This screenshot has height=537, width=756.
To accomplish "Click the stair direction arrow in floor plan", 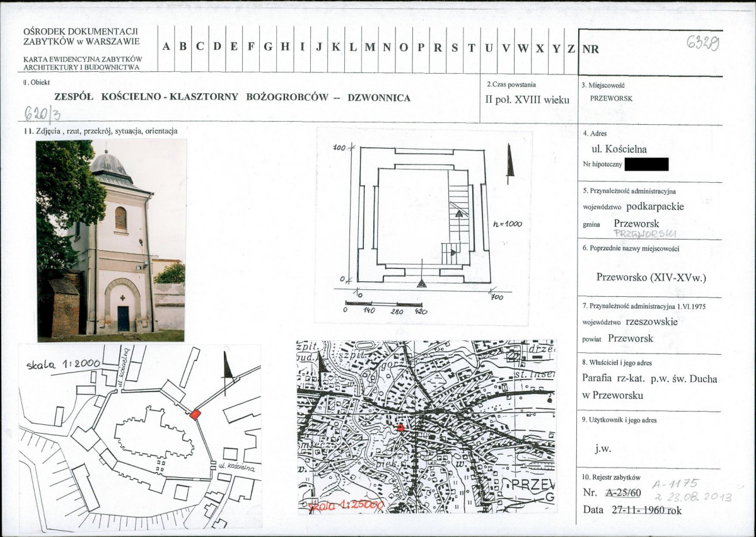I will (x=460, y=213).
